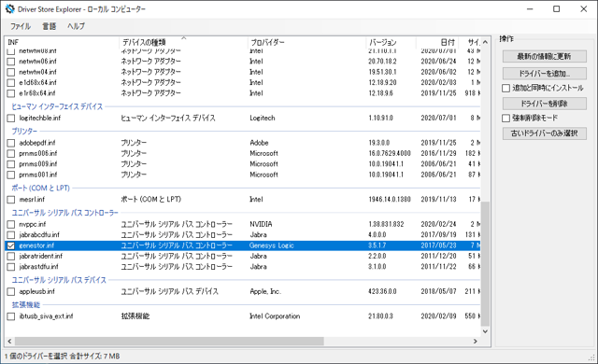The width and height of the screenshot is (598, 364).
Task: Minimize the Driver Store Explorer window
Action: point(530,9)
